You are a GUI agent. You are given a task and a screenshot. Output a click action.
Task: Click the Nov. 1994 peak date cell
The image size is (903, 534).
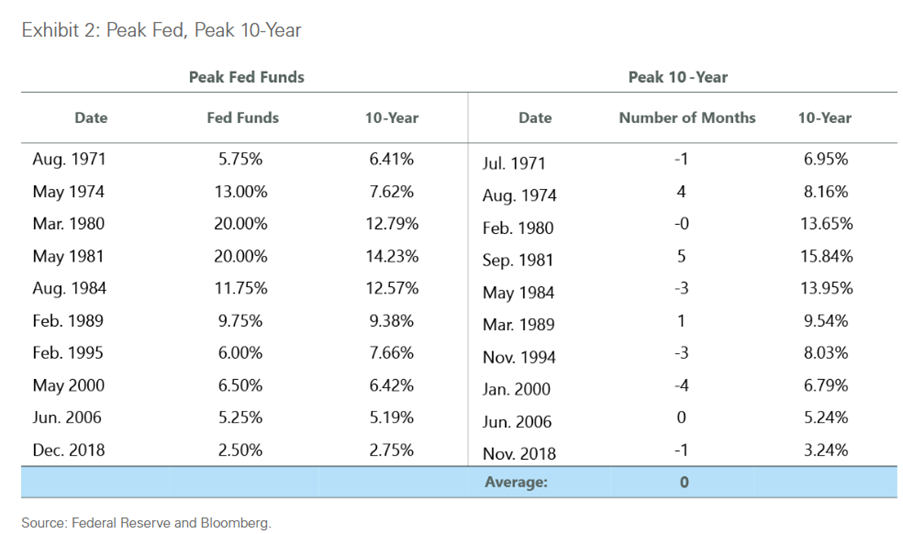tap(519, 357)
